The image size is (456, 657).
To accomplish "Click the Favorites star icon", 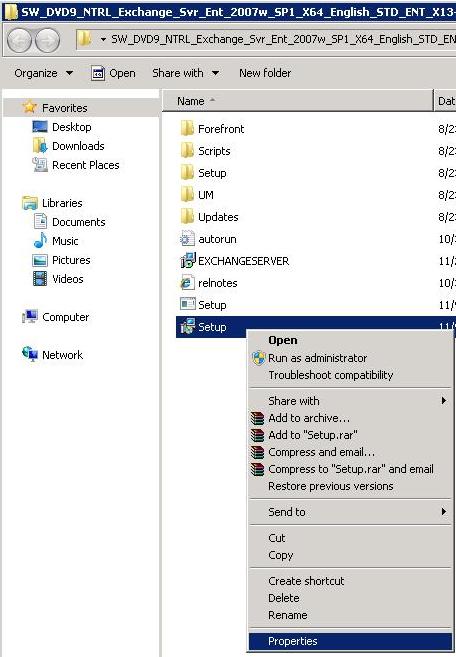I will [x=29, y=107].
